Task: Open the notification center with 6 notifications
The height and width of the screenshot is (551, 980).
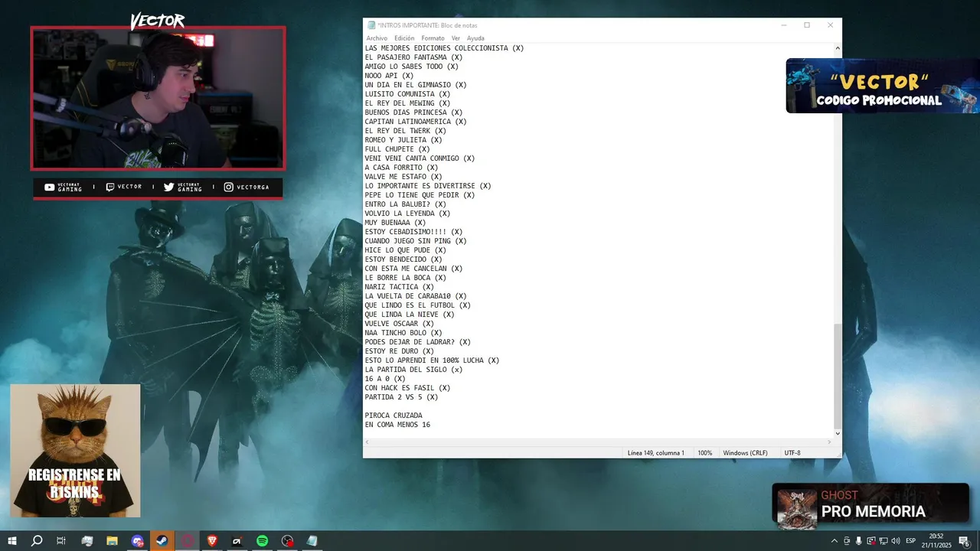Action: [x=965, y=541]
